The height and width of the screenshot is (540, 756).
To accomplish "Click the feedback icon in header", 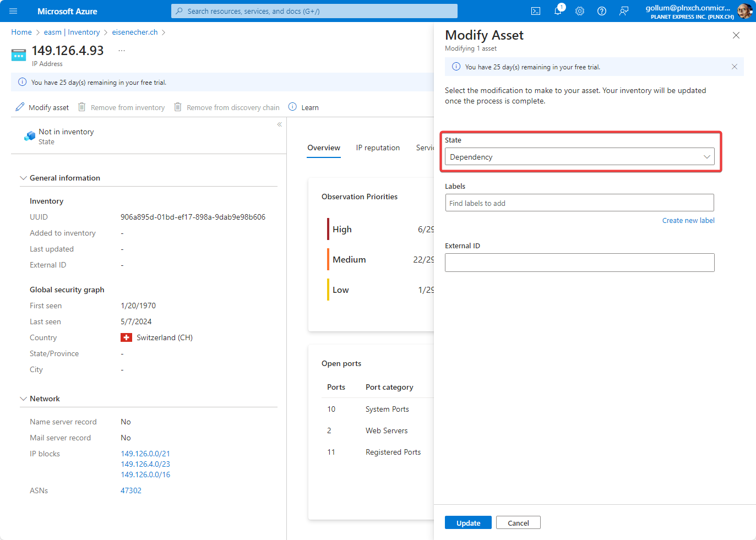I will point(624,11).
